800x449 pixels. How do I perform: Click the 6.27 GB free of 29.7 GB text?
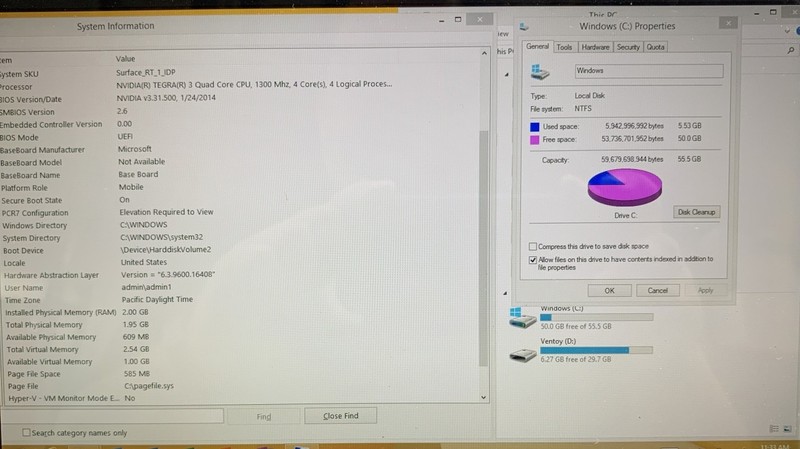pos(576,359)
